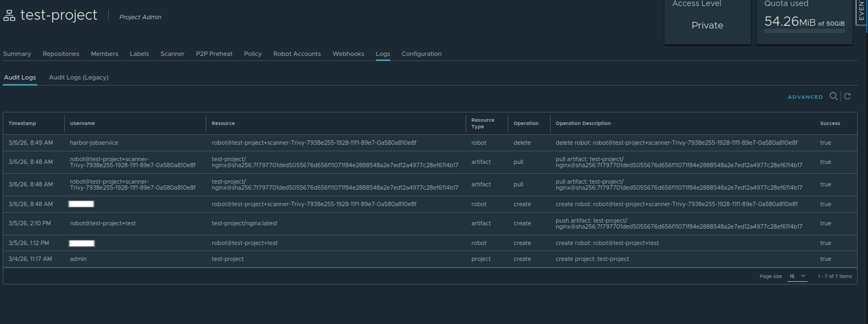Select the harbor-jobservice username cell

tap(94, 143)
